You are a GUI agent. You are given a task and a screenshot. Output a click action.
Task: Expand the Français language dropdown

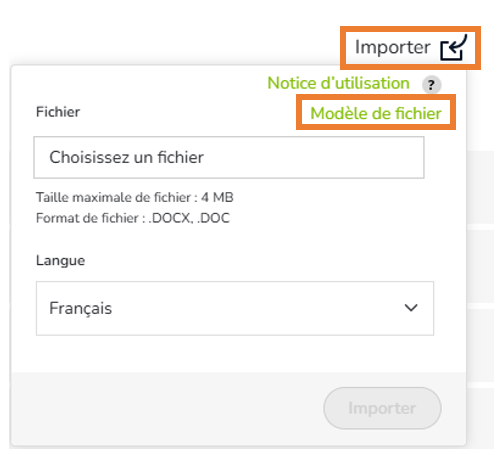pos(235,308)
